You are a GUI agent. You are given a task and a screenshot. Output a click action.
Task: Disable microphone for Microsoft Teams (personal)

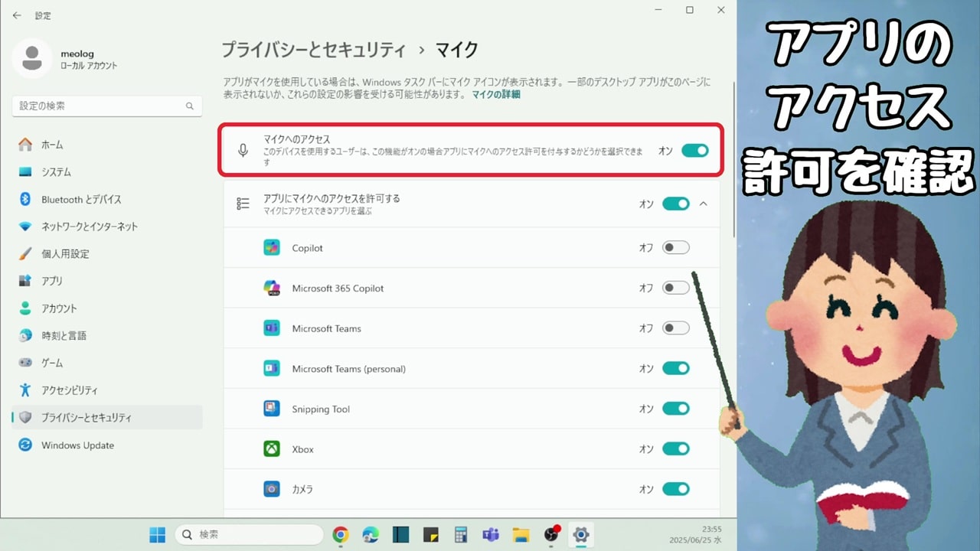click(x=676, y=369)
